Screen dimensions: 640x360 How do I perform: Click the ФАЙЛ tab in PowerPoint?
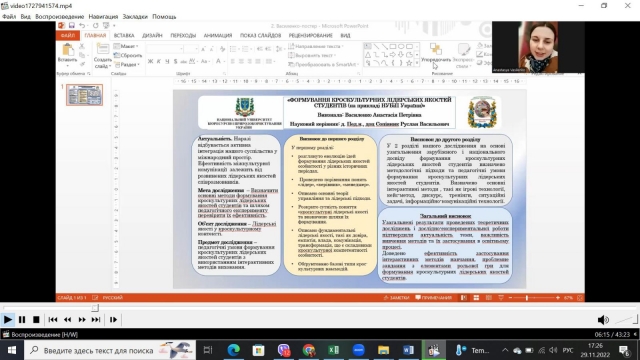pos(68,36)
